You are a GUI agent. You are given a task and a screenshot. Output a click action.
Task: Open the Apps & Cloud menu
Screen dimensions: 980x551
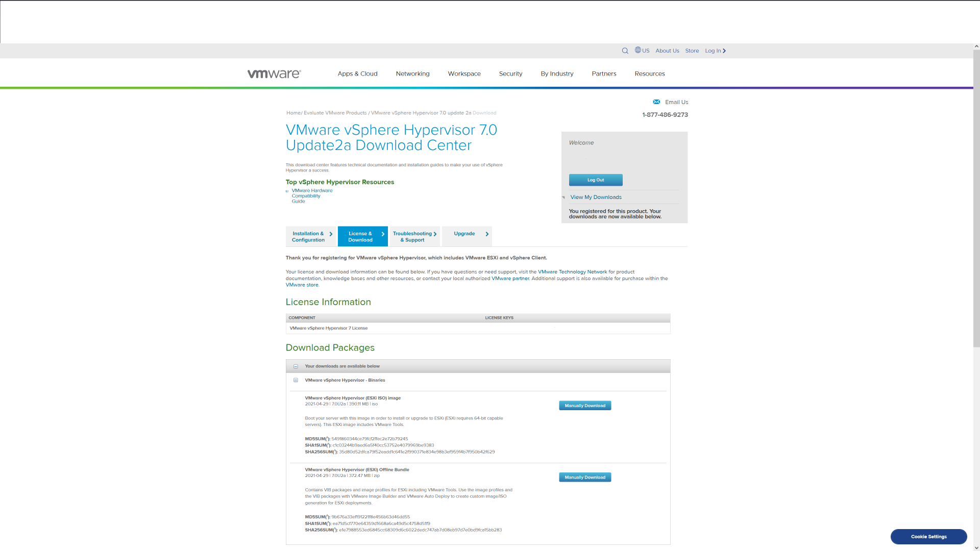[x=357, y=73]
